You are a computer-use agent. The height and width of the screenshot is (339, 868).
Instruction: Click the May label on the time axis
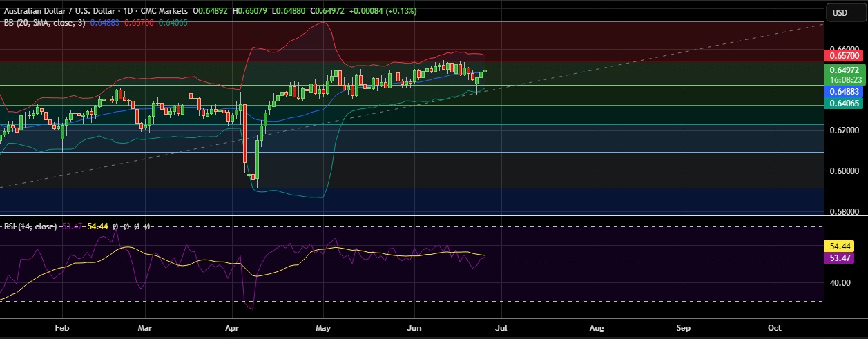click(324, 329)
